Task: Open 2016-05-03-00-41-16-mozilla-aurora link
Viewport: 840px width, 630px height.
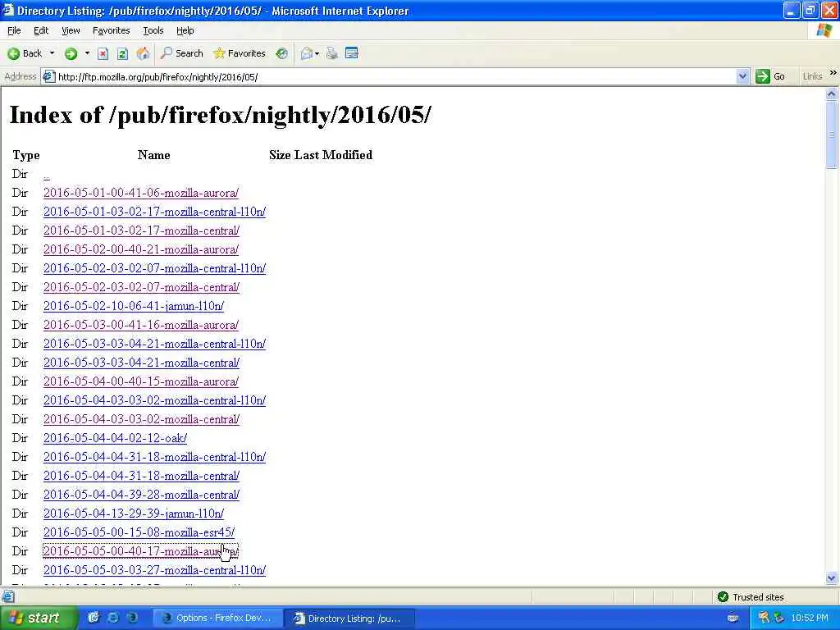Action: [141, 325]
